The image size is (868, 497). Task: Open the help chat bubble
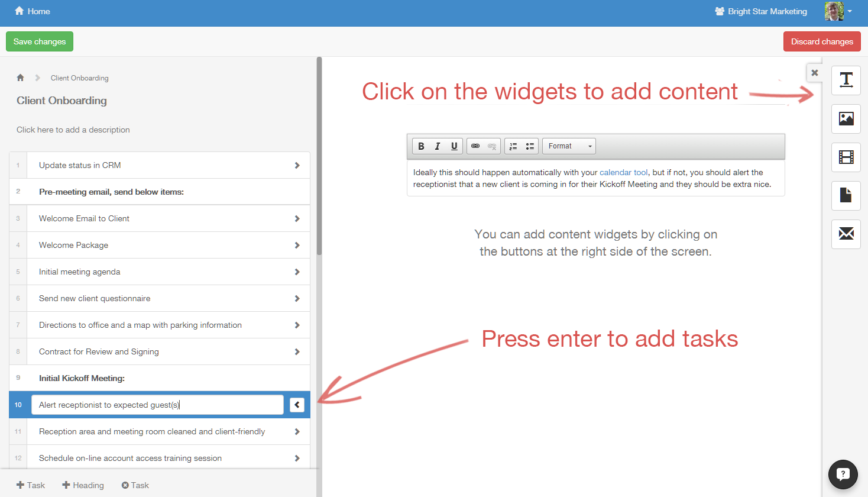(x=843, y=474)
